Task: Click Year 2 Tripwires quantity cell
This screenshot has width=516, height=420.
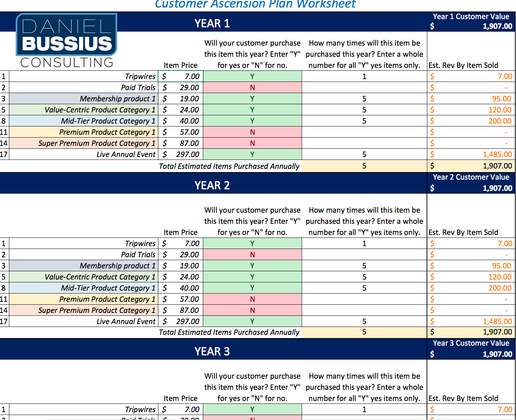Action: tap(364, 244)
